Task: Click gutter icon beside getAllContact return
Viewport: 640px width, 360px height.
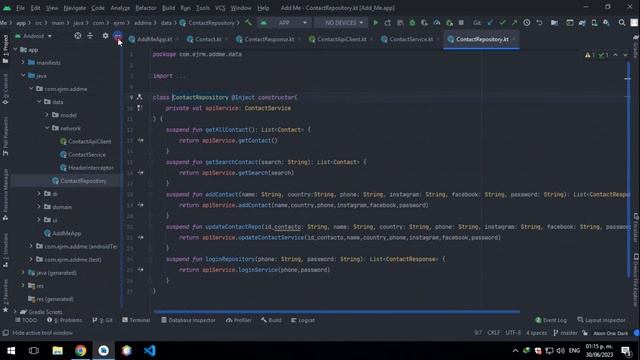Action: pos(140,140)
